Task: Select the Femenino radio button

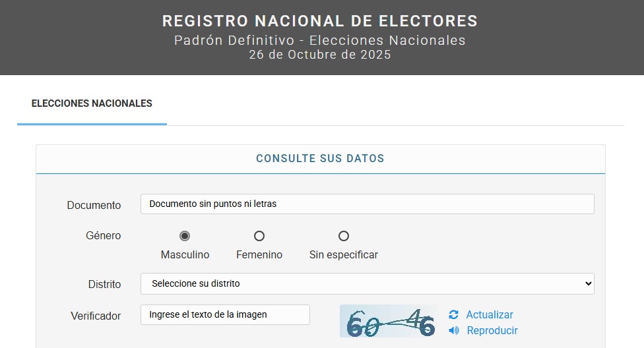Action: [259, 236]
